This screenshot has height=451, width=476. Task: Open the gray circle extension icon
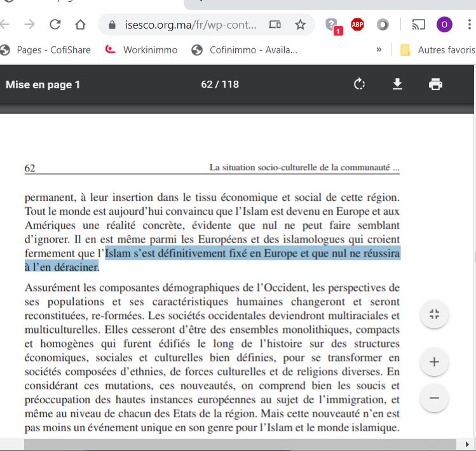click(x=383, y=24)
